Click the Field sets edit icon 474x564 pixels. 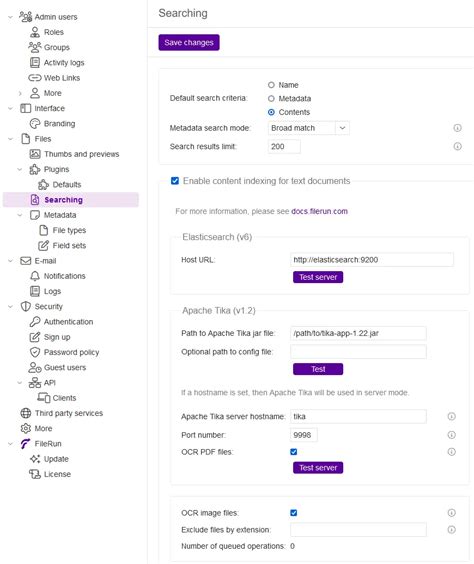[44, 245]
